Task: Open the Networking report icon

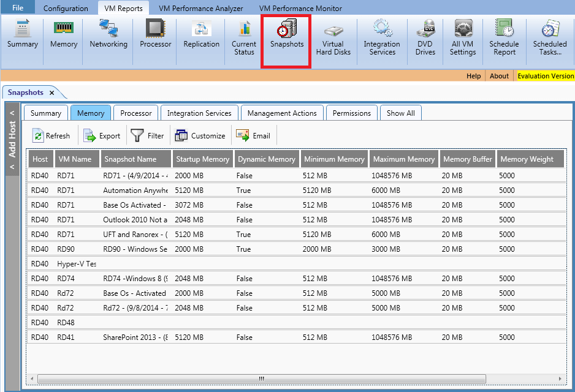Action: [x=109, y=35]
